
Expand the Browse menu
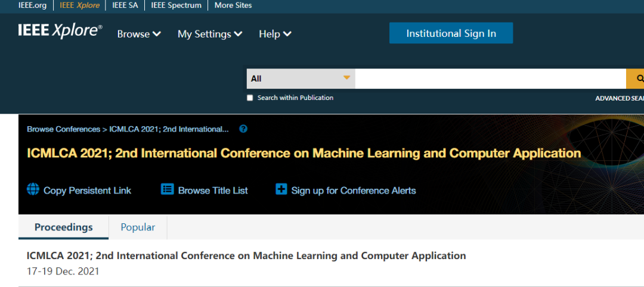pyautogui.click(x=139, y=34)
